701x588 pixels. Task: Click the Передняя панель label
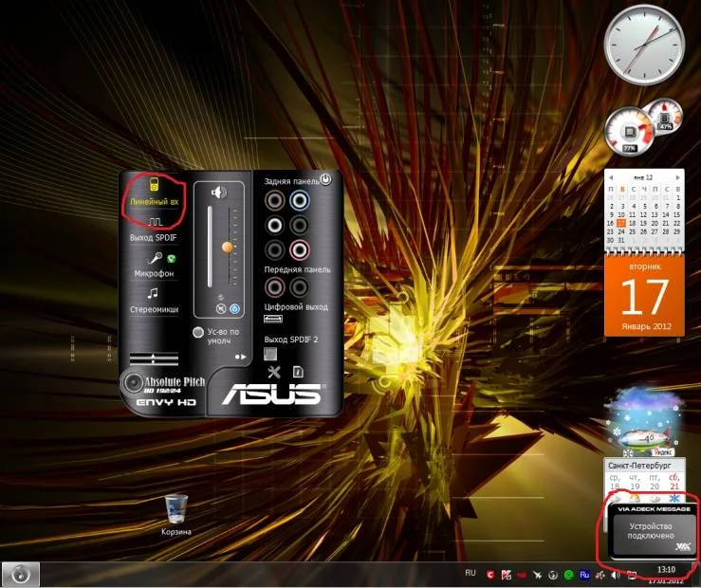297,269
